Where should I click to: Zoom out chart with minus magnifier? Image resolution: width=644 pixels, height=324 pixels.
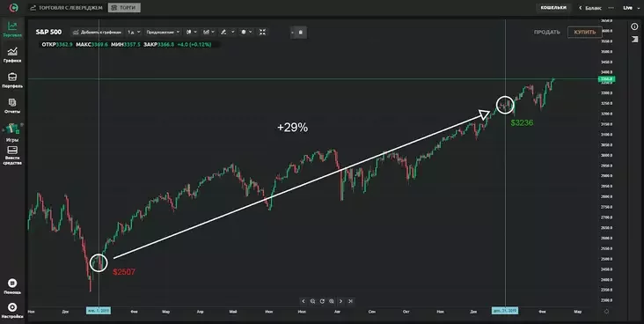pyautogui.click(x=313, y=301)
